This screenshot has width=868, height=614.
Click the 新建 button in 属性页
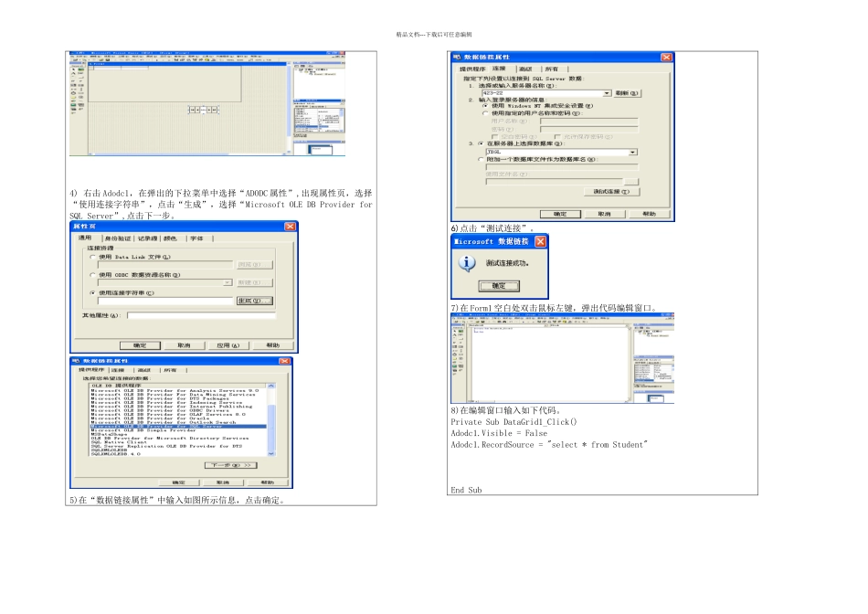pyautogui.click(x=255, y=282)
